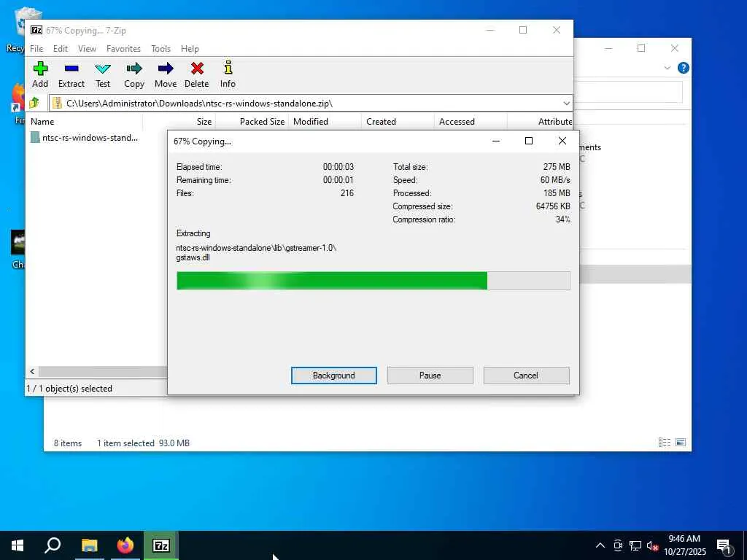Open Explorer window help icon

point(683,68)
